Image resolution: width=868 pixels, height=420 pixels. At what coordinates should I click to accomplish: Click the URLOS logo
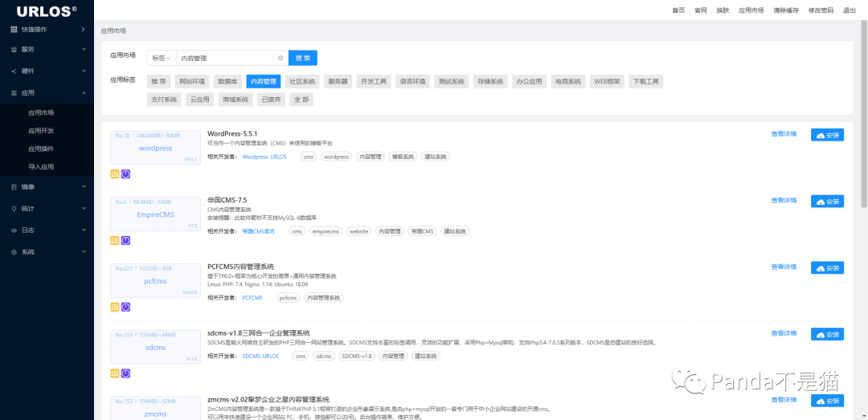pos(47,10)
